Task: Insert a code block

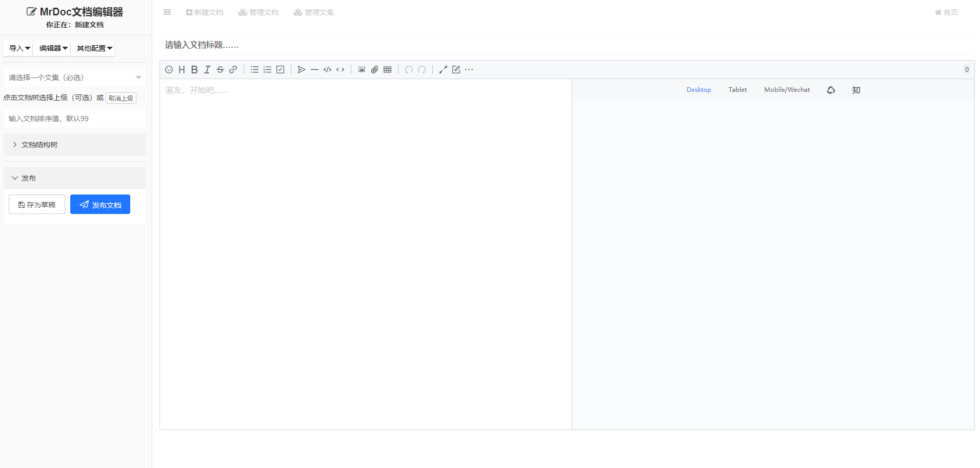Action: [x=327, y=70]
